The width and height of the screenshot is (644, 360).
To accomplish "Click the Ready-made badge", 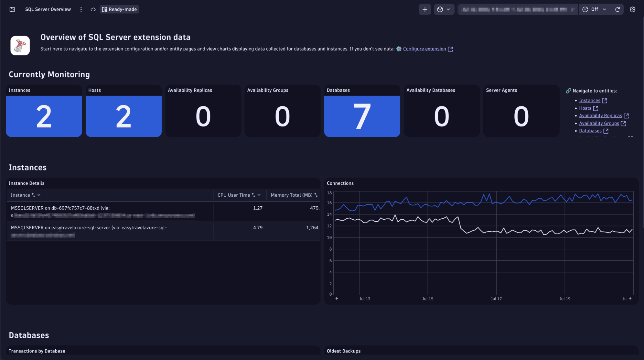I will [x=119, y=9].
